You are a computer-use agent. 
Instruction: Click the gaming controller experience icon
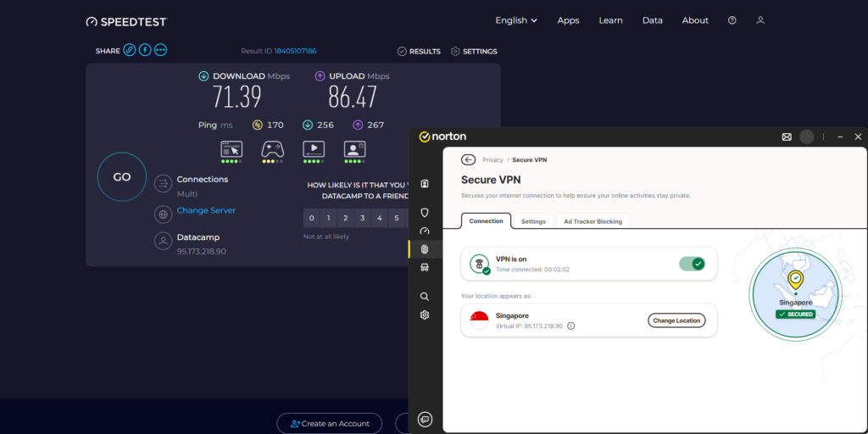[x=272, y=149]
